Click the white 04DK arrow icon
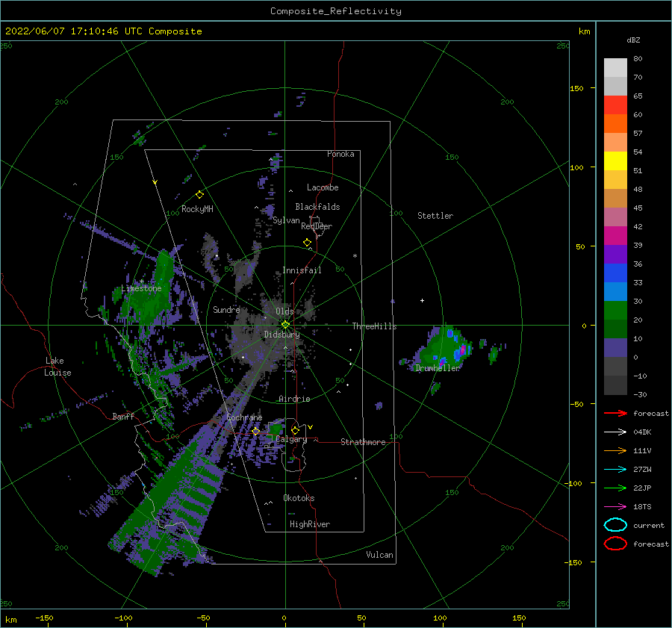Screen dimensions: 672x628 tap(615, 432)
